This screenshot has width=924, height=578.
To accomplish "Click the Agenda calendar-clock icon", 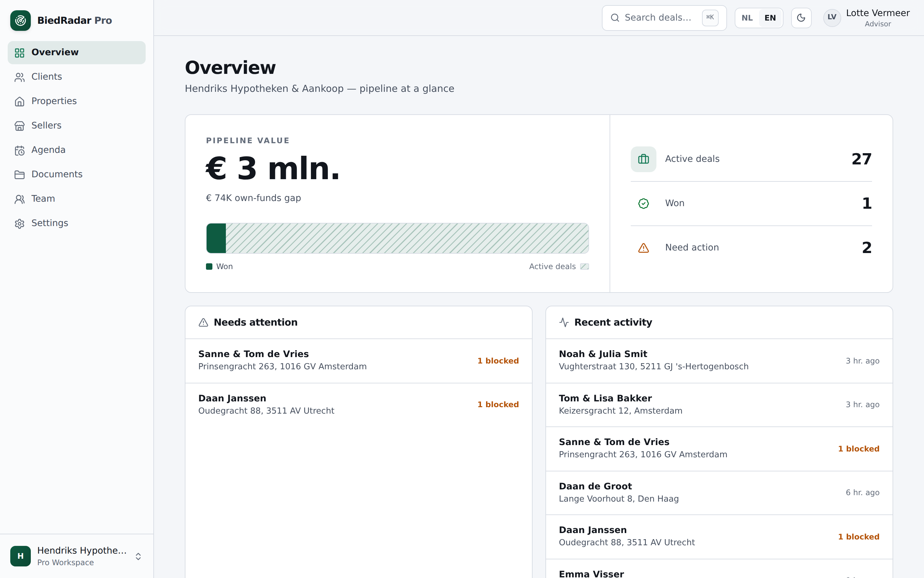I will tap(20, 150).
